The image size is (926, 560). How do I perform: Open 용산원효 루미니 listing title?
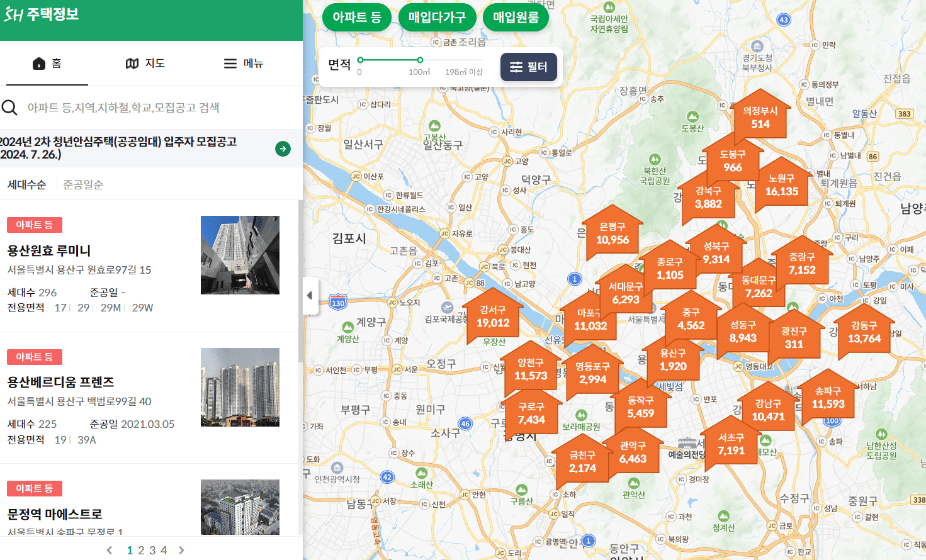coord(49,250)
